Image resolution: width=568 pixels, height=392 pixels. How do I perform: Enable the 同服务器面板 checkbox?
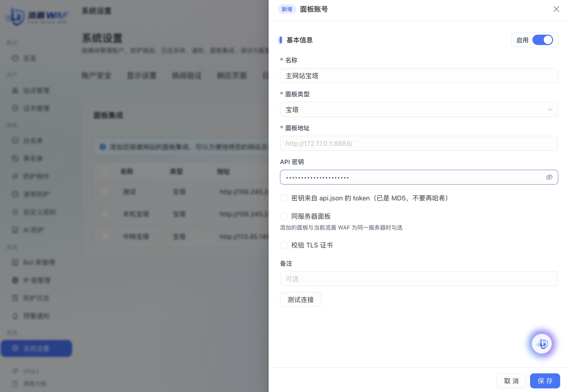click(x=284, y=216)
